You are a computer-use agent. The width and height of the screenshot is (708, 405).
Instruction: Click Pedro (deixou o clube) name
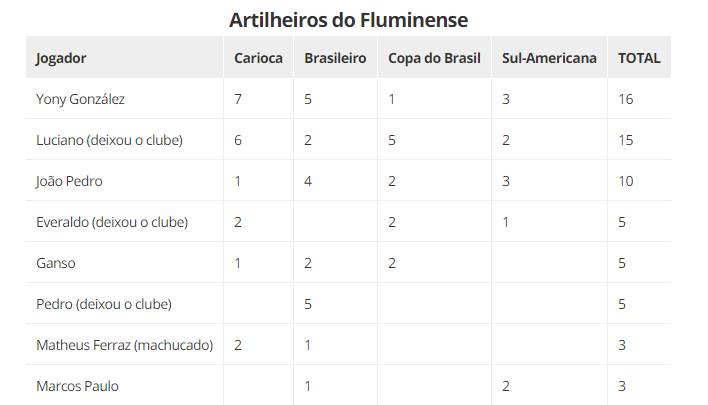click(104, 304)
